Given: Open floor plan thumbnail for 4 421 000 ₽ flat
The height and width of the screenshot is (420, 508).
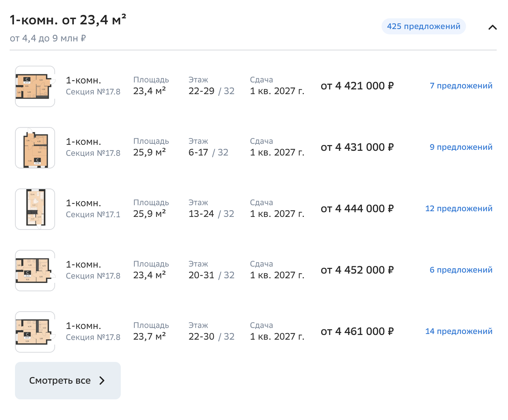Looking at the screenshot, I should pyautogui.click(x=35, y=86).
